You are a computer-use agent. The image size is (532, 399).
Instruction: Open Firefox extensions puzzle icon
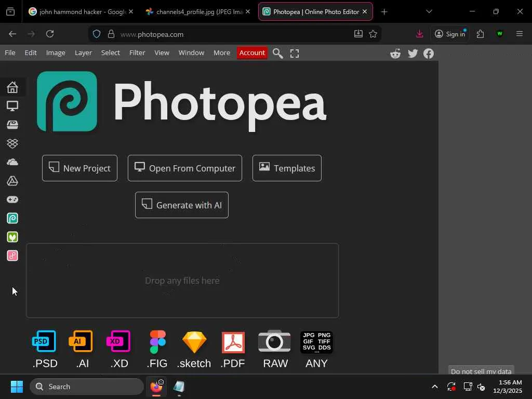(480, 34)
